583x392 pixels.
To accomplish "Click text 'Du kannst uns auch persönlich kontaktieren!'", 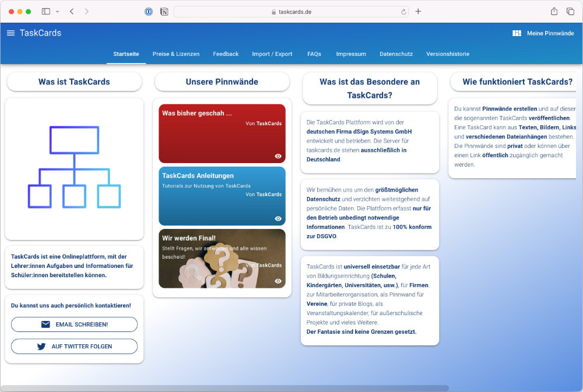I will (71, 305).
